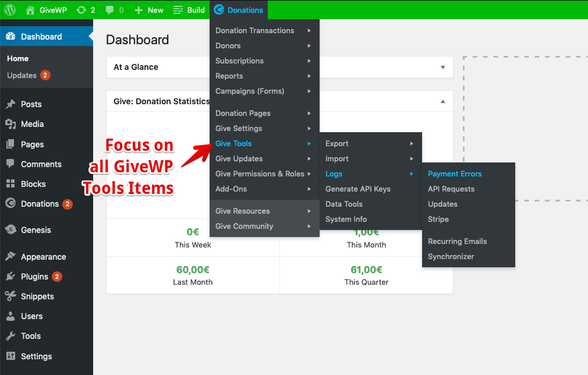
Task: Click the Posts pin icon in sidebar
Action: 10,104
